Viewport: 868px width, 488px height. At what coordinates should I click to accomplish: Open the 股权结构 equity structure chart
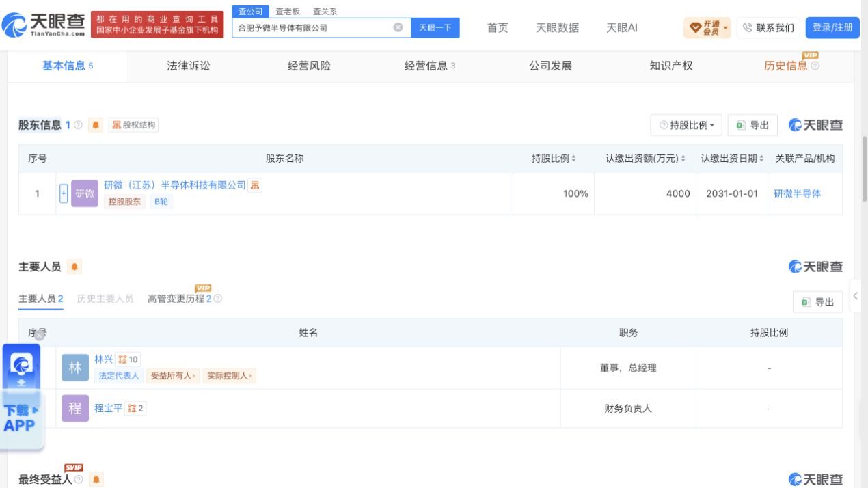point(133,125)
